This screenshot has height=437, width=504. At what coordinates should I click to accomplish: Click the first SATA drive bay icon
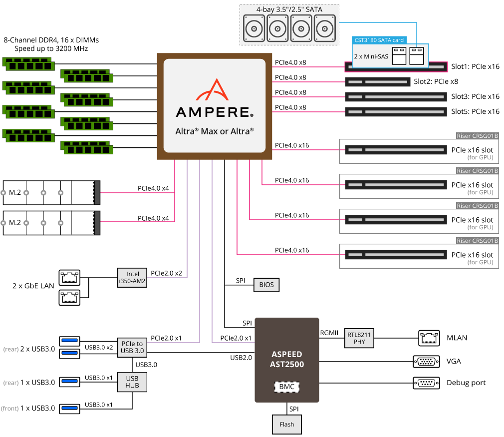254,28
